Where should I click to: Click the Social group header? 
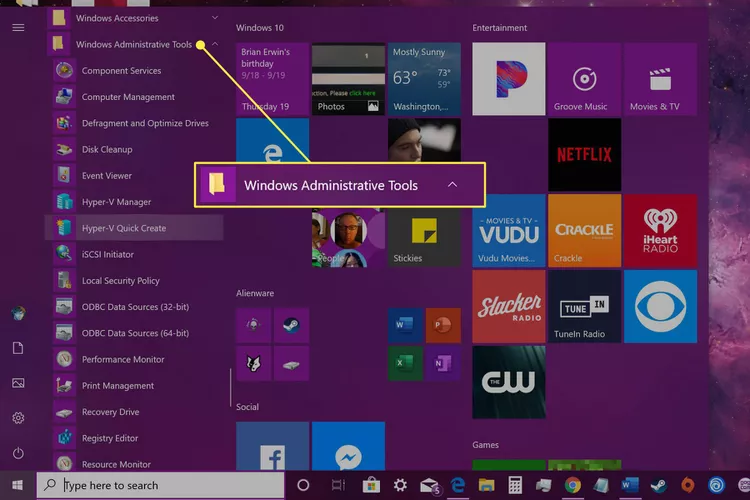coord(247,407)
